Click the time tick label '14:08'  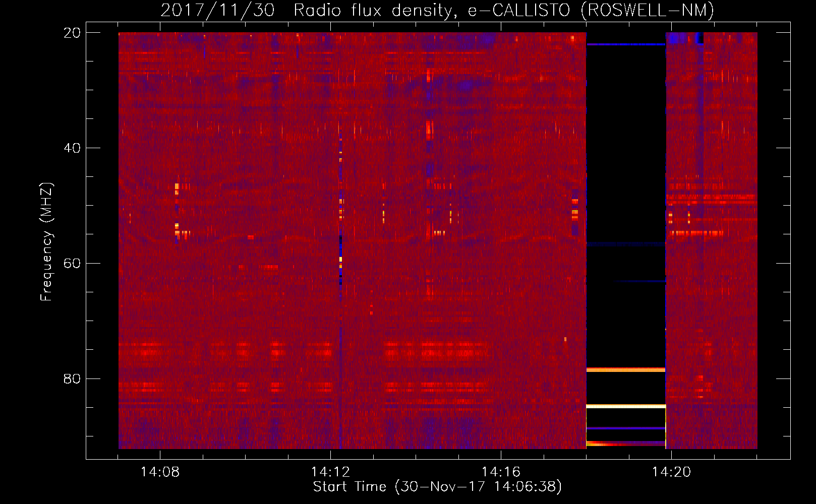(x=160, y=472)
